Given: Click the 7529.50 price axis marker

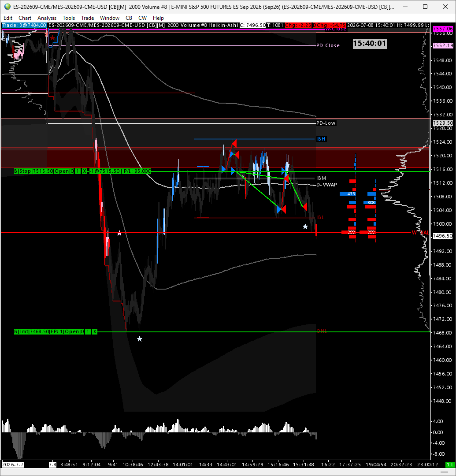Looking at the screenshot, I should tap(443, 123).
